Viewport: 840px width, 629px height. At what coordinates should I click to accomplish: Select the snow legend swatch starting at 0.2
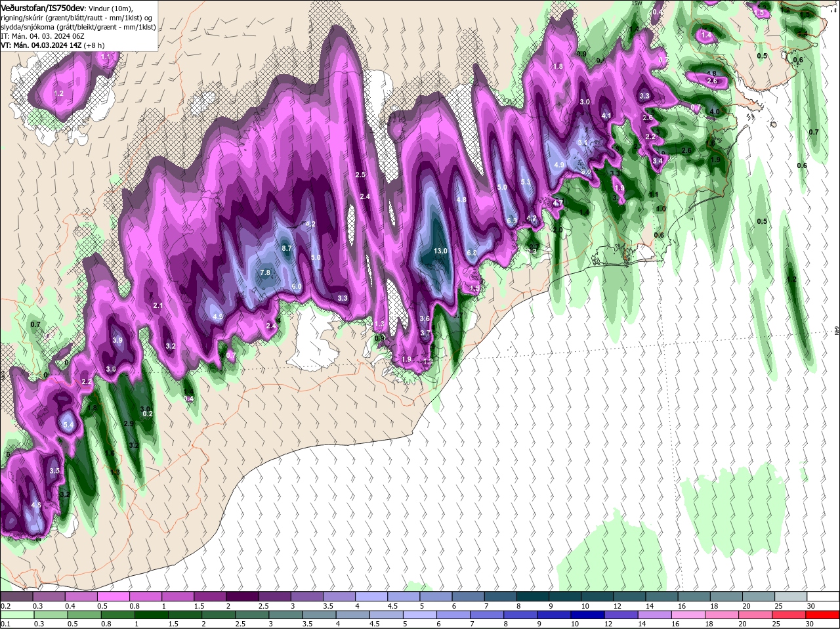click(x=16, y=596)
